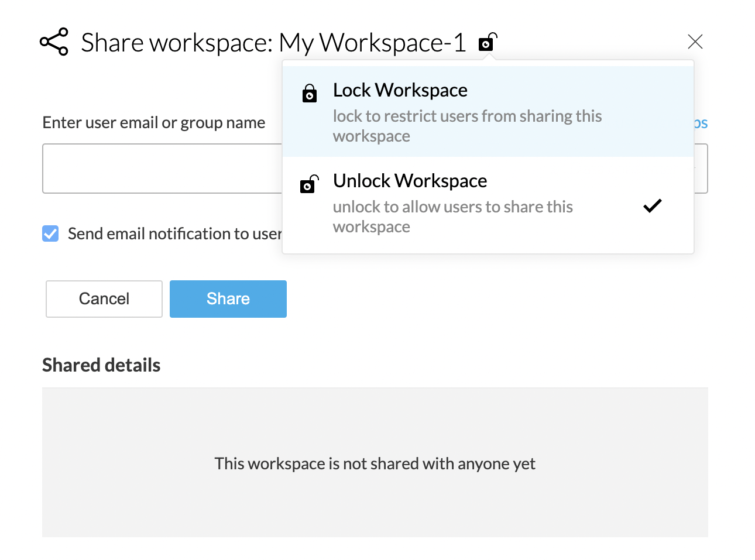
Task: Click the checkmark beside Unlock Workspace
Action: (x=652, y=206)
